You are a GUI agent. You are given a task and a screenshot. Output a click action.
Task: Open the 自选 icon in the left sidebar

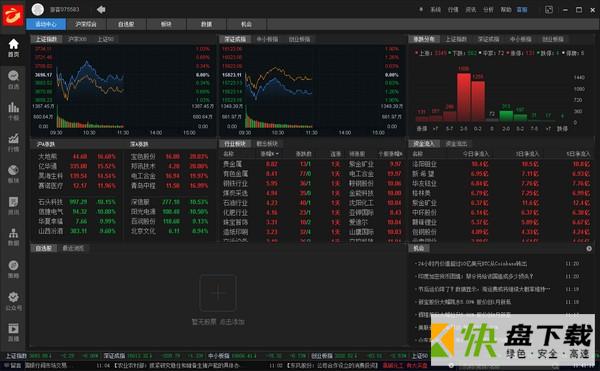click(x=13, y=80)
